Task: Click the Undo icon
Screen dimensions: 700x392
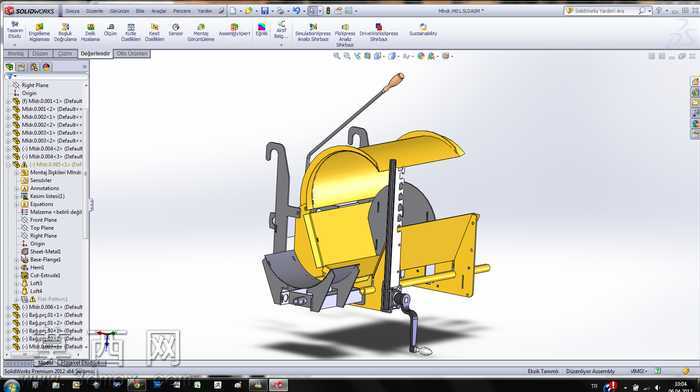Action: tap(296, 11)
